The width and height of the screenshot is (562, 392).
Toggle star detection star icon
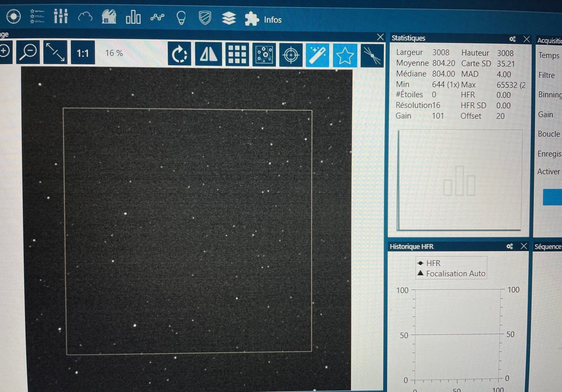point(345,55)
